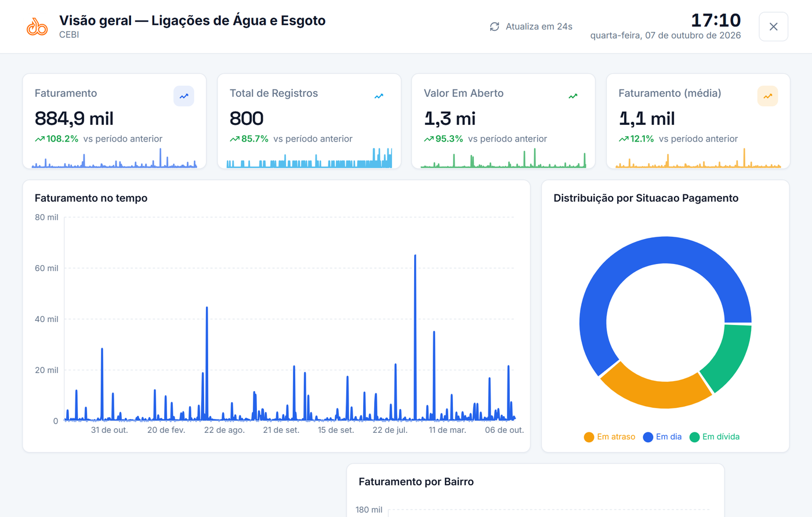812x517 pixels.
Task: Click the blue sparkline in Faturamento card
Action: (x=114, y=158)
